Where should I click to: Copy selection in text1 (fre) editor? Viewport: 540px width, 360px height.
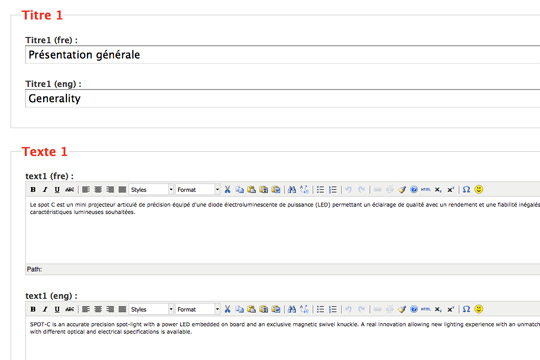pyautogui.click(x=240, y=189)
